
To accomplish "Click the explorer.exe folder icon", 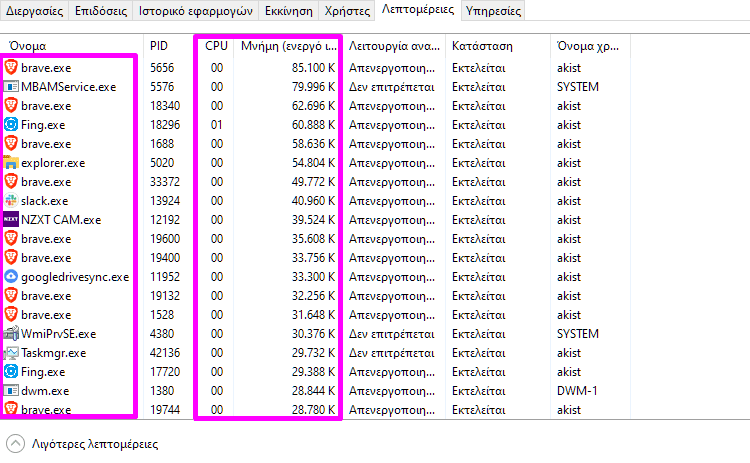I will pos(11,163).
